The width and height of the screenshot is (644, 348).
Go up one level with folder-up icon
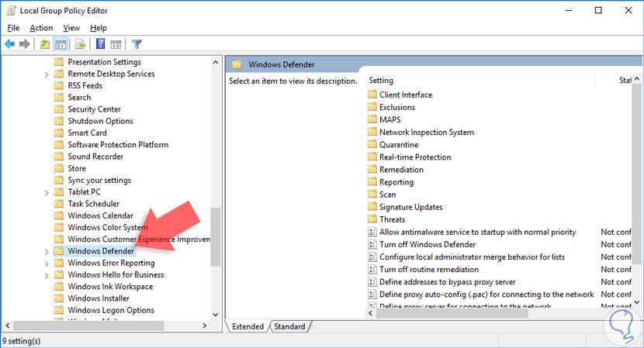click(45, 44)
